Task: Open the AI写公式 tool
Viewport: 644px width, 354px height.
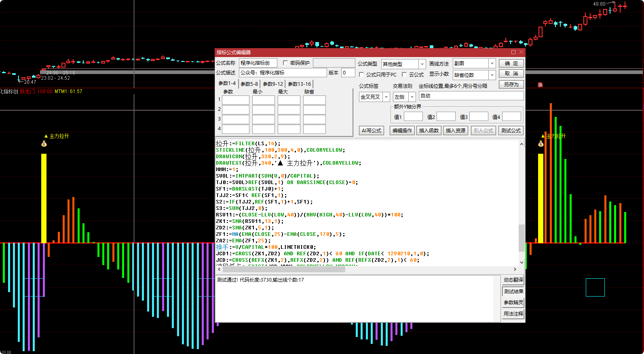Action: coord(371,131)
